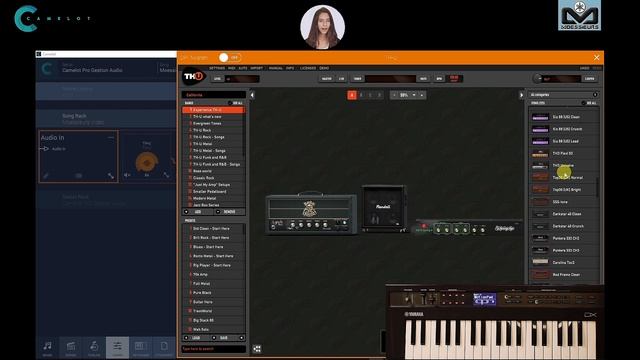Screen dimensions: 640x360
Task: Toggle the plugin on/off switch in the orange header
Action: click(230, 58)
